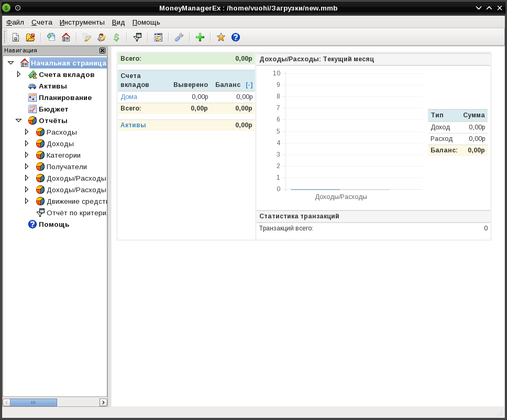The width and height of the screenshot is (507, 420).
Task: Add a new transaction with the green plus
Action: pos(200,37)
